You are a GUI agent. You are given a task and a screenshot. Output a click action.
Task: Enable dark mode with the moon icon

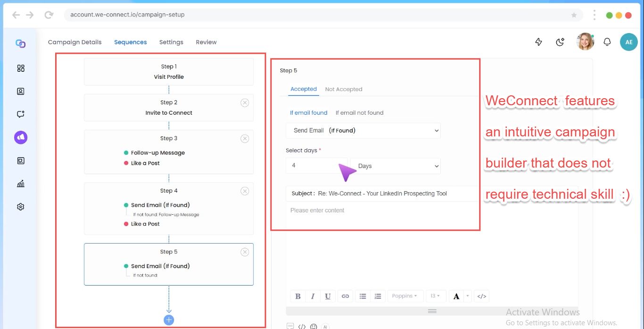(x=560, y=42)
